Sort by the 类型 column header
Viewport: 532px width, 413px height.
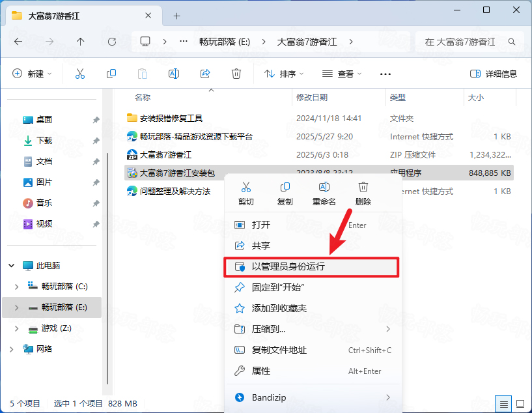point(398,98)
